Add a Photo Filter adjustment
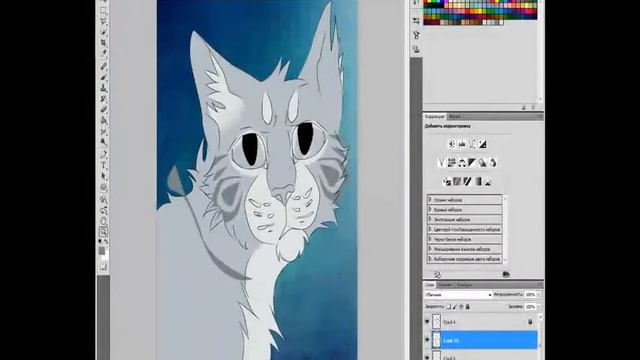Viewport: 640px width, 360px height. pyautogui.click(x=482, y=162)
